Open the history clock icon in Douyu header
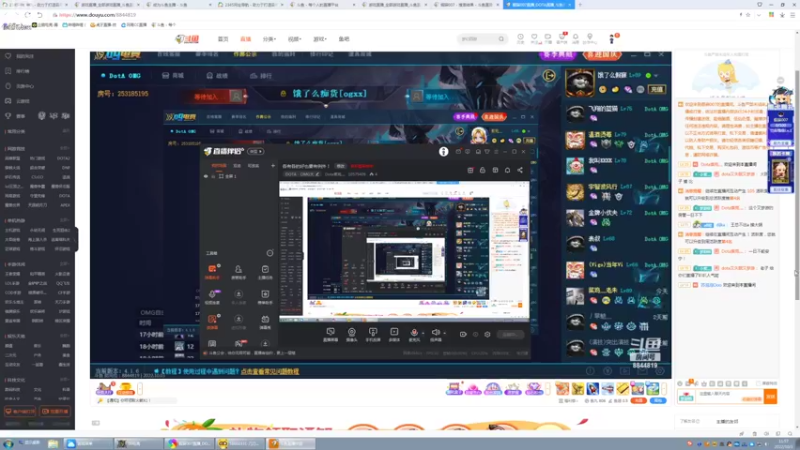This screenshot has height=450, width=800. 520,37
